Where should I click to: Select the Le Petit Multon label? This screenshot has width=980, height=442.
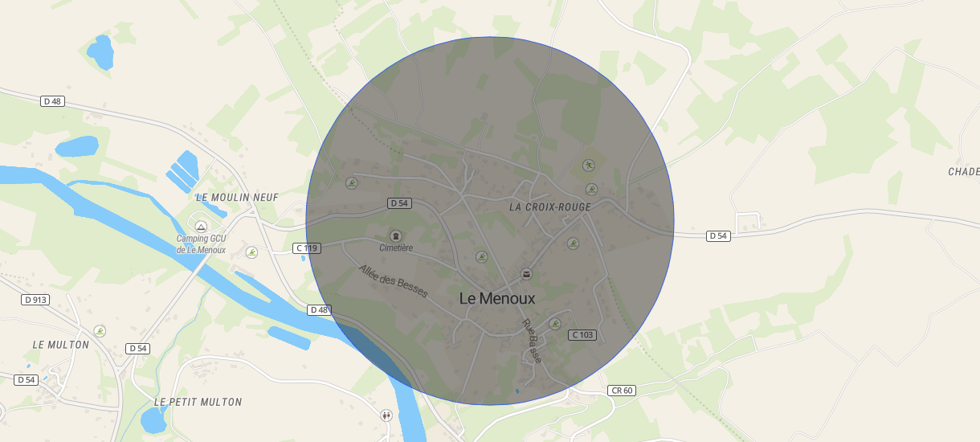(198, 402)
